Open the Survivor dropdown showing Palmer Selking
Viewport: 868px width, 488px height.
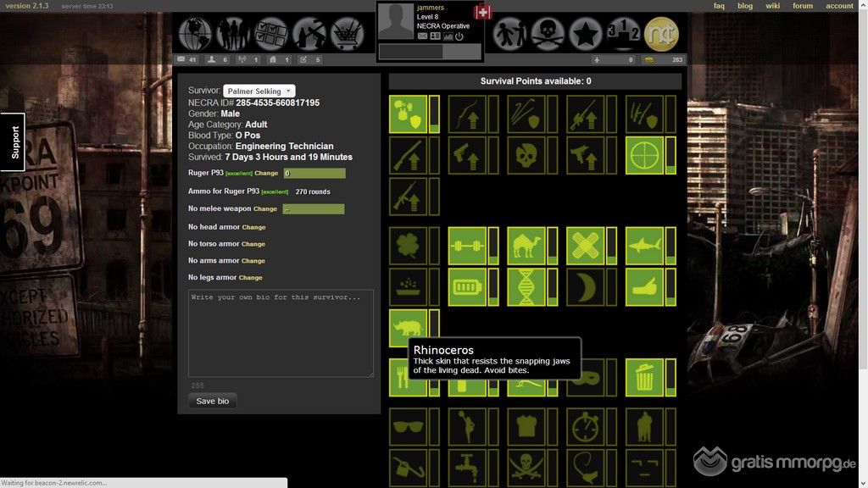pos(259,91)
